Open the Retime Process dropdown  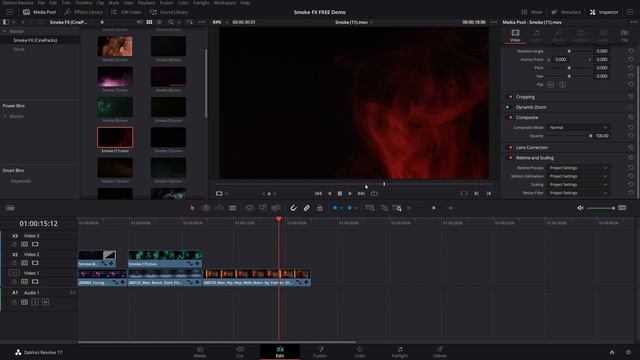pos(578,168)
